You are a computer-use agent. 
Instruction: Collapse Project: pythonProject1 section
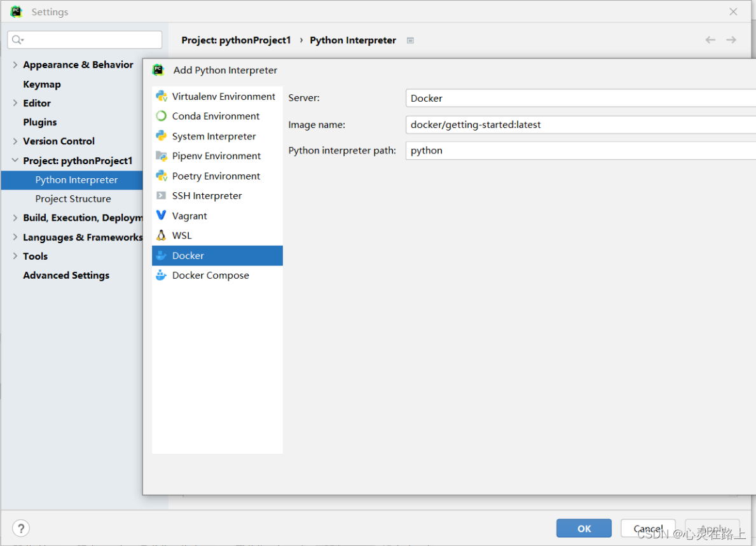click(15, 160)
